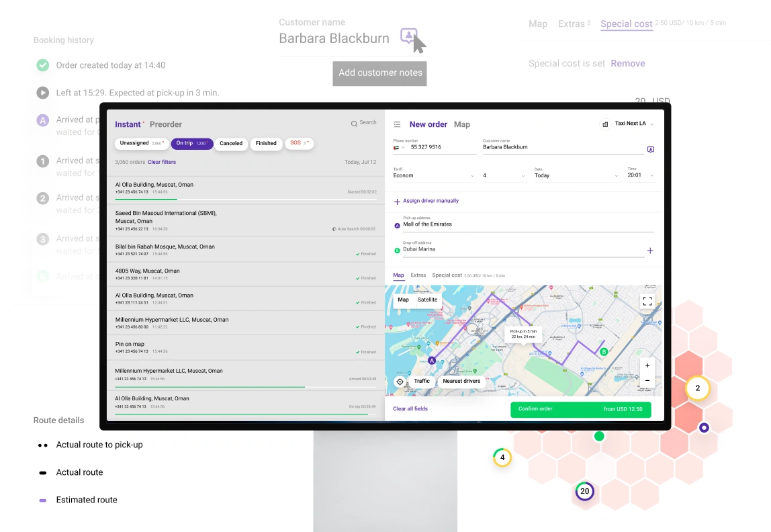This screenshot has height=532, width=771.
Task: Click the search magnifier icon in orders panel
Action: pos(353,124)
